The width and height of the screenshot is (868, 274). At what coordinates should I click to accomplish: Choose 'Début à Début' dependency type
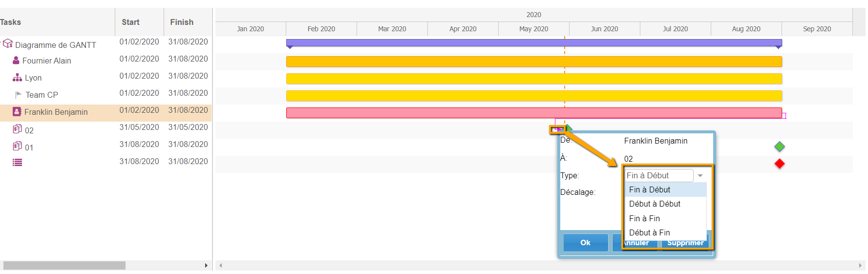(655, 204)
